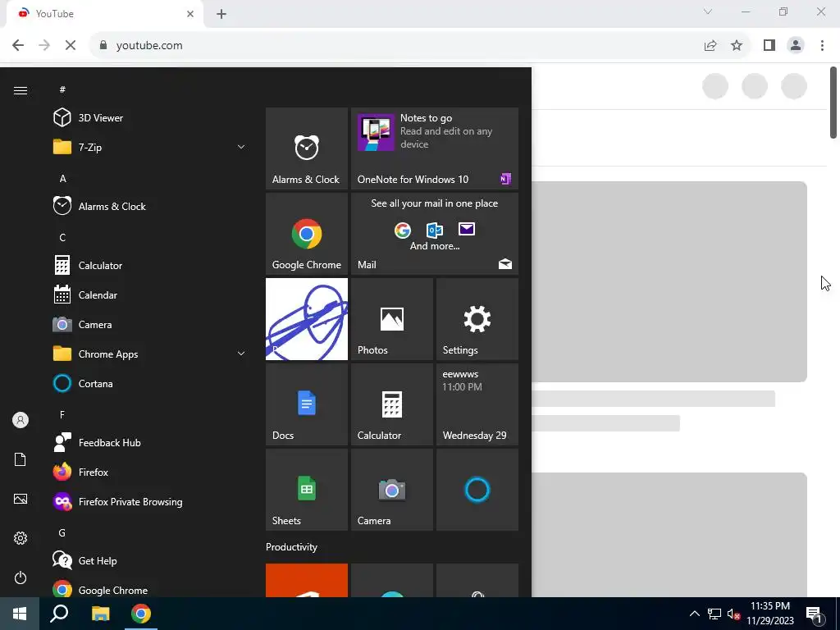
Task: Open Documents from the Start sidebar
Action: pos(21,459)
